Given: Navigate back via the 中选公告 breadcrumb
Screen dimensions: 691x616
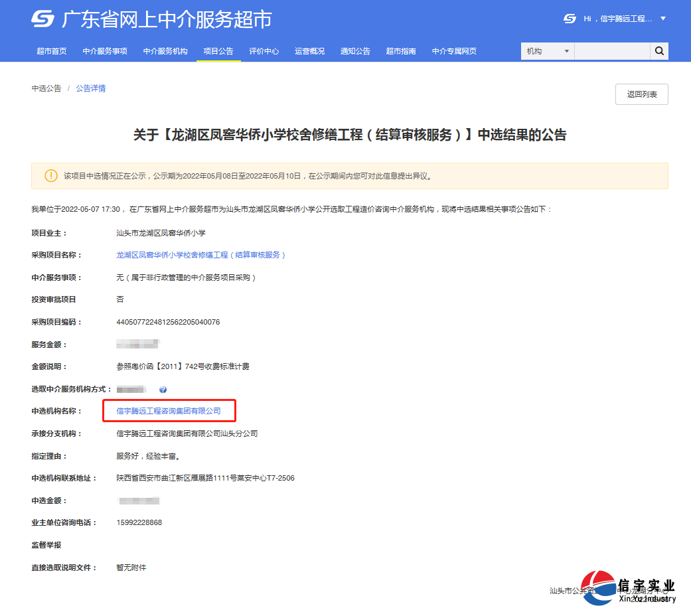Looking at the screenshot, I should coord(46,88).
